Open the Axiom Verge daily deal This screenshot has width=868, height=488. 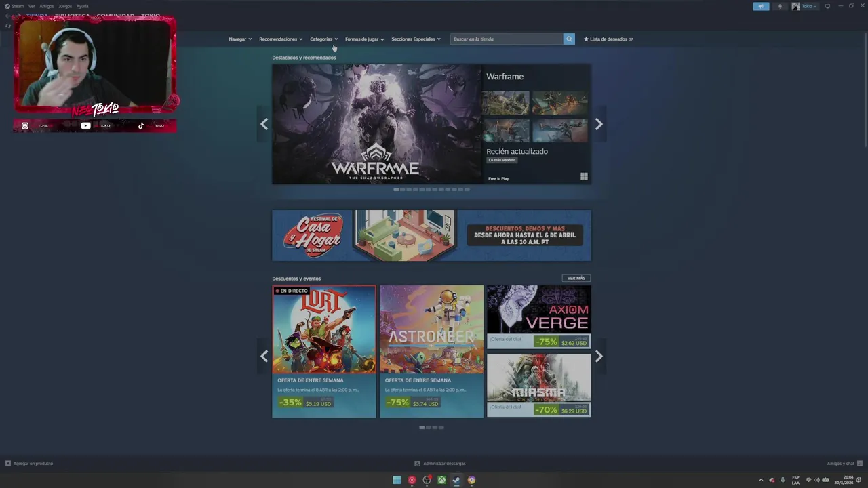tap(538, 317)
